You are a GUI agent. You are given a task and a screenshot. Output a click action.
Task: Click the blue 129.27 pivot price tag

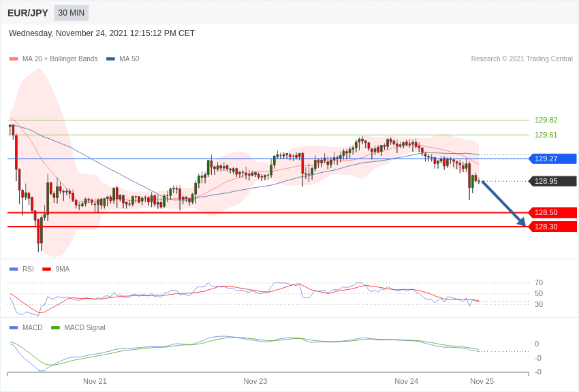pyautogui.click(x=552, y=159)
